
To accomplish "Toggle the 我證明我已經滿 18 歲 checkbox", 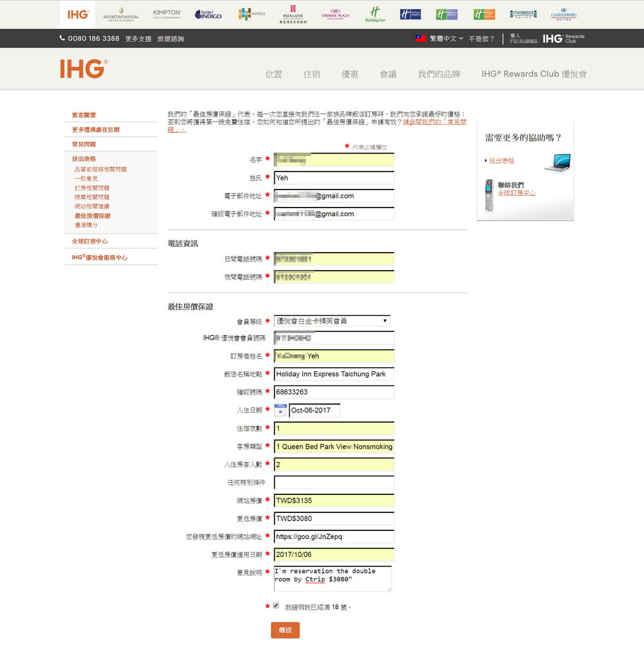I will pyautogui.click(x=276, y=606).
